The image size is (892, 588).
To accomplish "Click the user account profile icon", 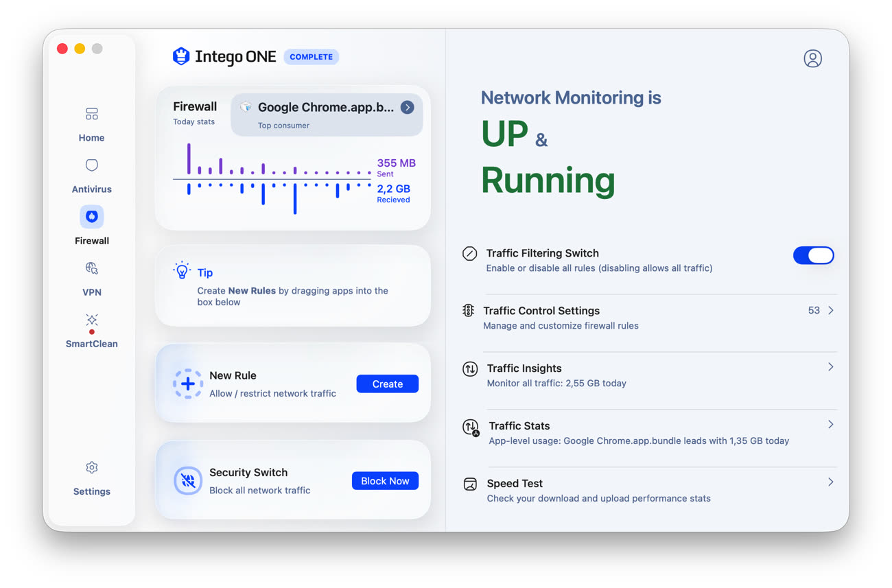I will (812, 59).
